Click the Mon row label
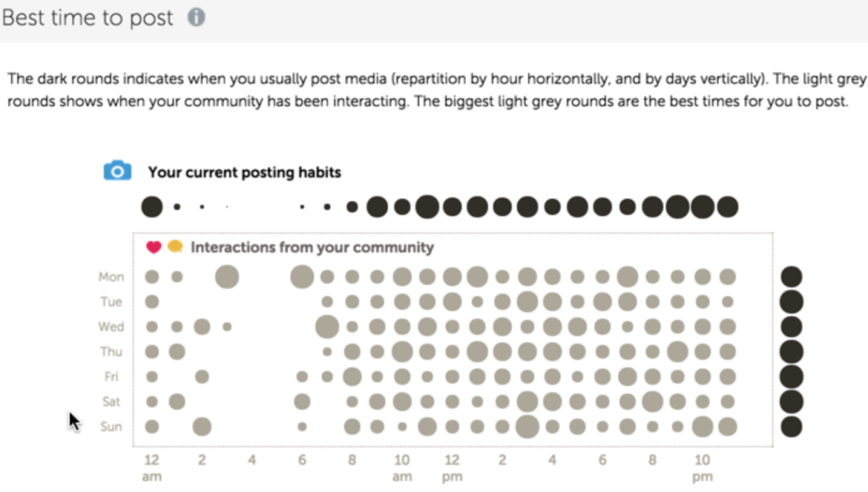 (111, 276)
